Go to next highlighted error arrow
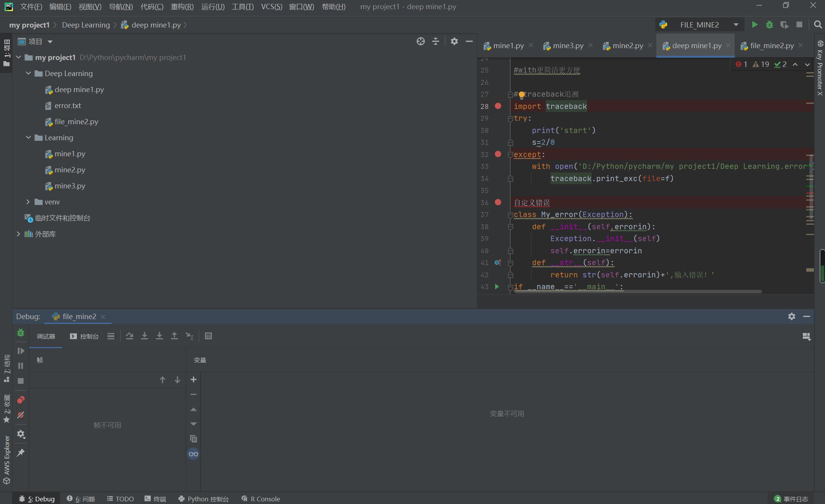The height and width of the screenshot is (504, 825). (807, 65)
